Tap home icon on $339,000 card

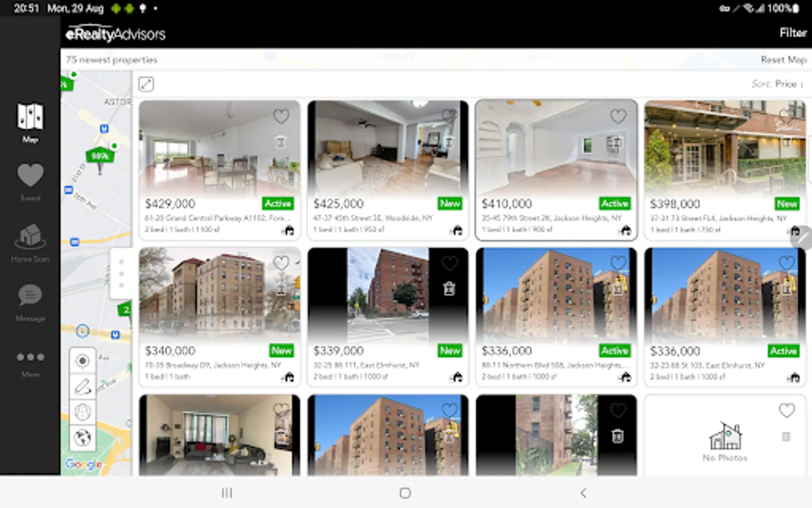[x=457, y=376]
